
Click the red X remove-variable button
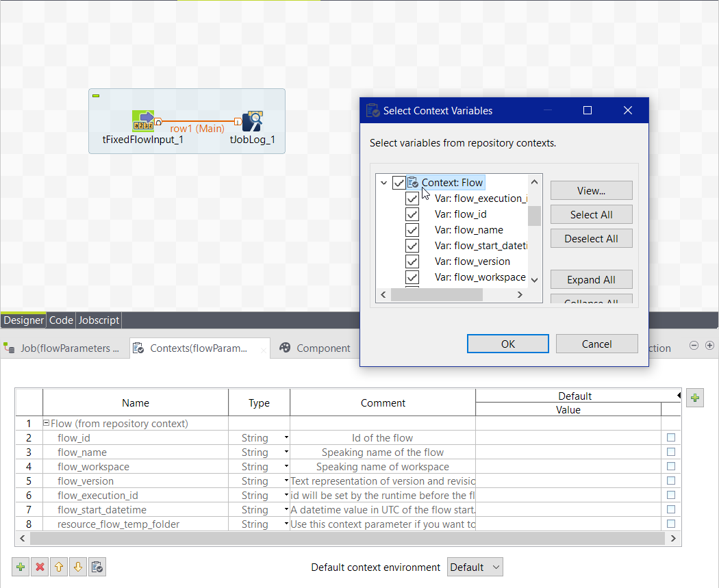[x=40, y=567]
